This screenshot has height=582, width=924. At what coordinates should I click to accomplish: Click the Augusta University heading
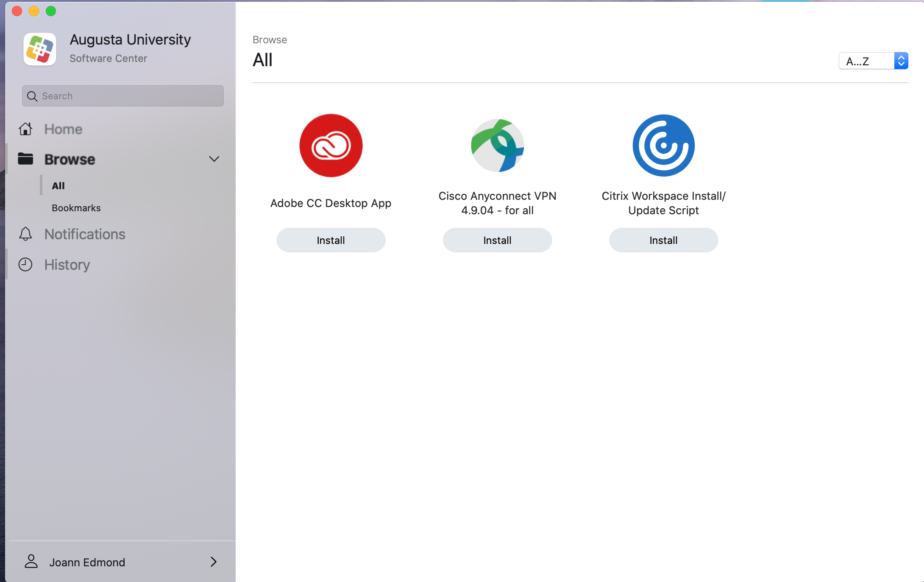130,39
